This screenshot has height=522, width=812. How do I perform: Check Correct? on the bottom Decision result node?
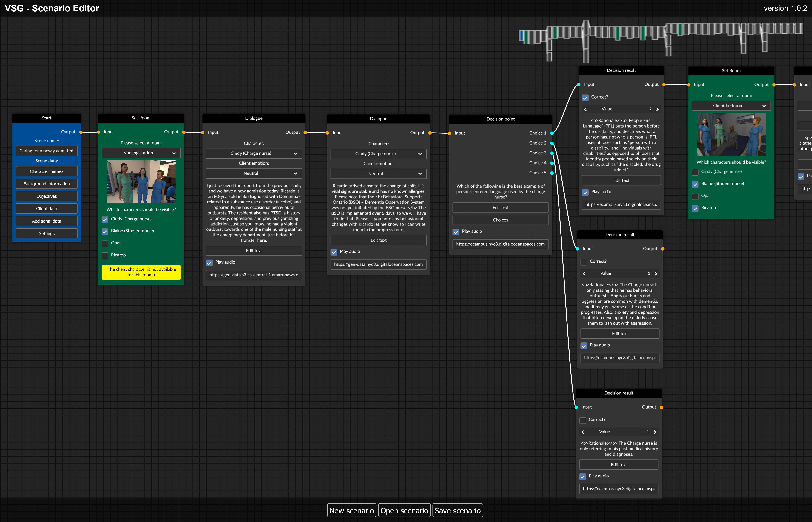582,420
